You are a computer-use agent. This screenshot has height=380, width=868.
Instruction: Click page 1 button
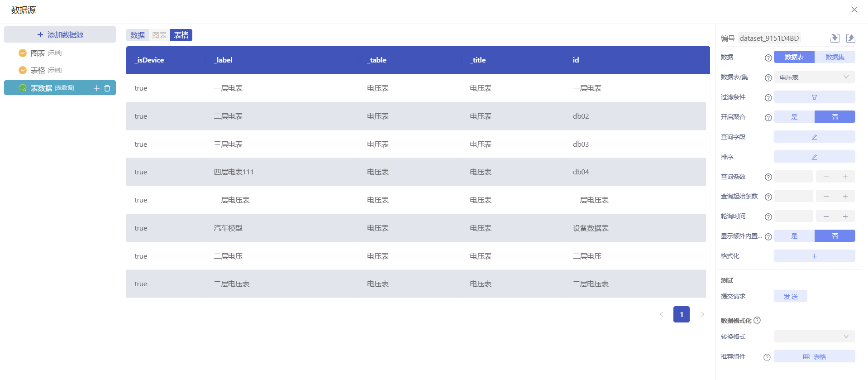coord(681,314)
